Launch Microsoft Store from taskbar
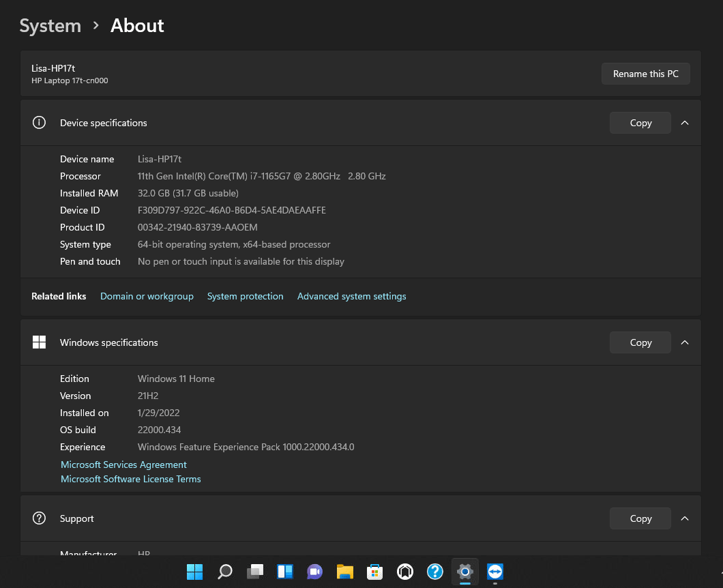Viewport: 723px width, 588px height. tap(375, 572)
